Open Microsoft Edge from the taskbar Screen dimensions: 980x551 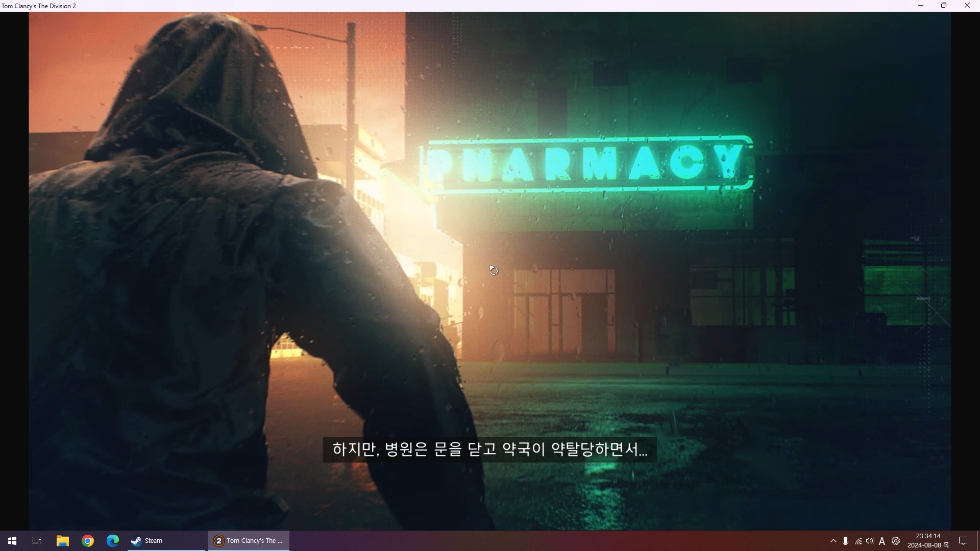coord(113,541)
